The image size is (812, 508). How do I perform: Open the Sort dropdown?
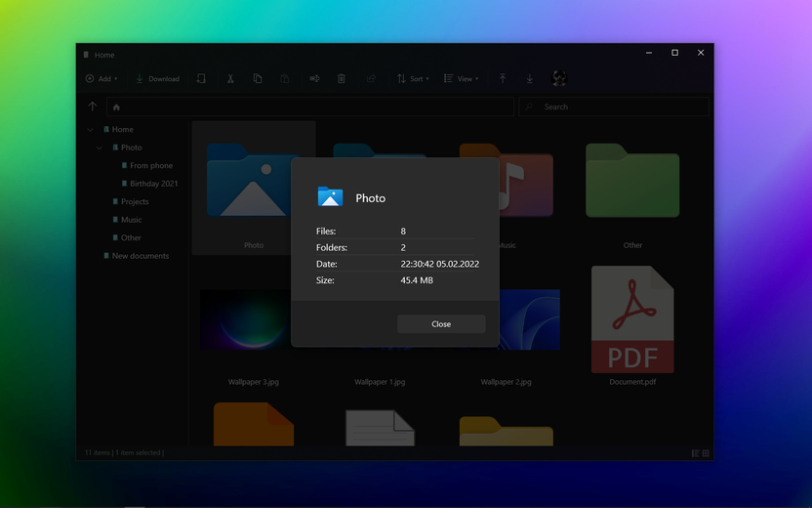pyautogui.click(x=413, y=79)
